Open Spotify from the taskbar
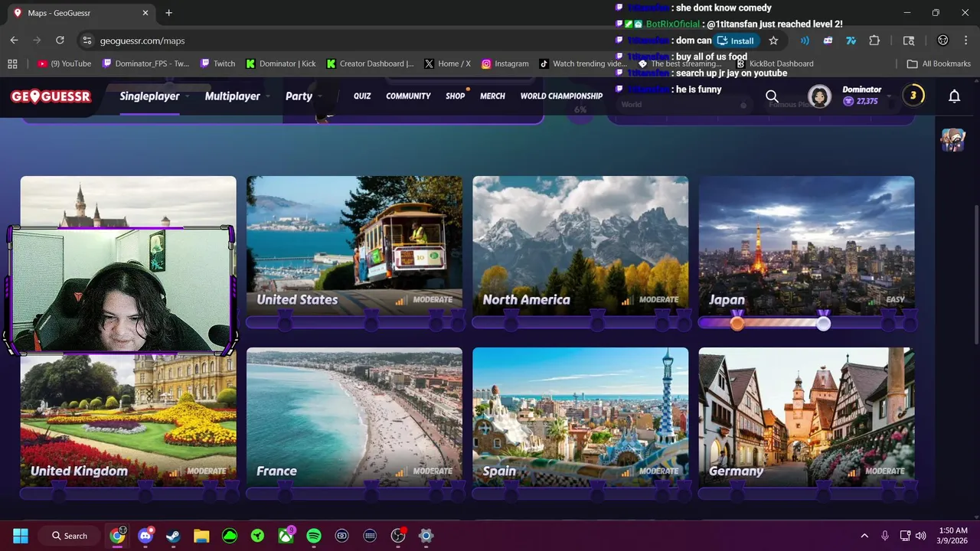Screen dimensions: 980x551 click(314, 536)
